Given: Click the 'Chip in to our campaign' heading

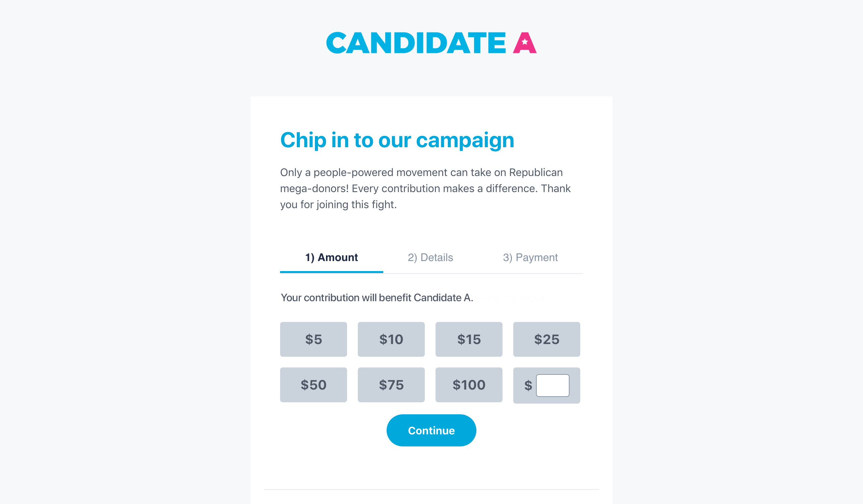Looking at the screenshot, I should (x=397, y=140).
